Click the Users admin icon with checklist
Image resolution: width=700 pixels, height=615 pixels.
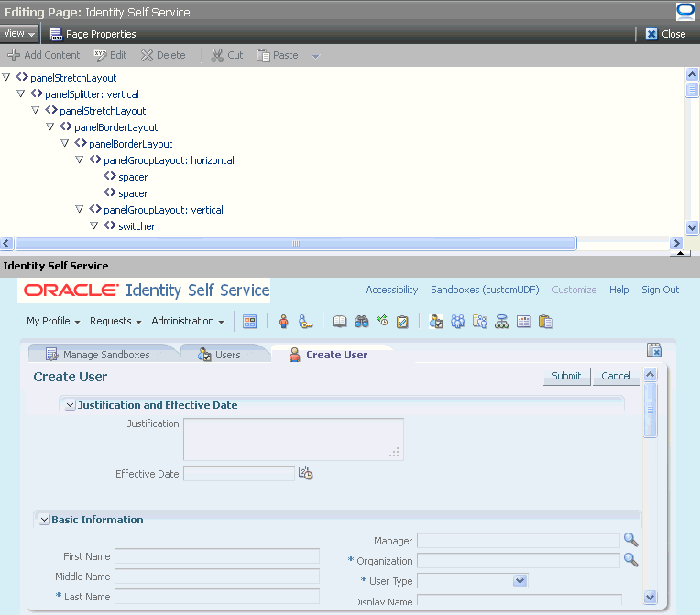pyautogui.click(x=436, y=322)
